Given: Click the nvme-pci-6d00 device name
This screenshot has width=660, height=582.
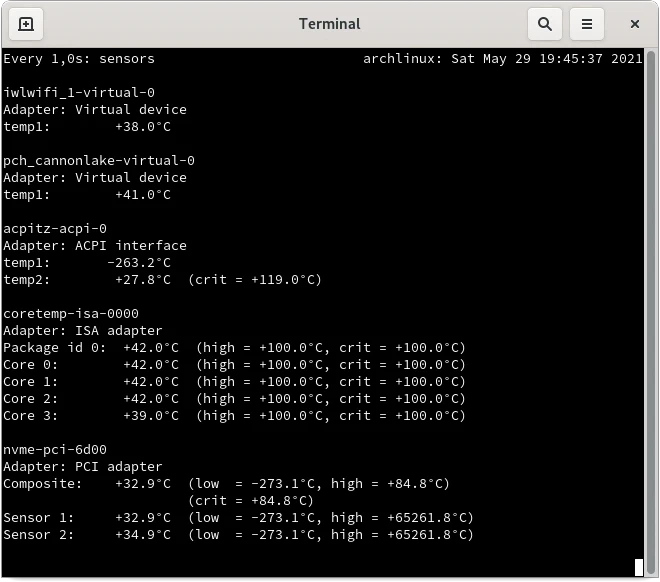Looking at the screenshot, I should coord(55,450).
